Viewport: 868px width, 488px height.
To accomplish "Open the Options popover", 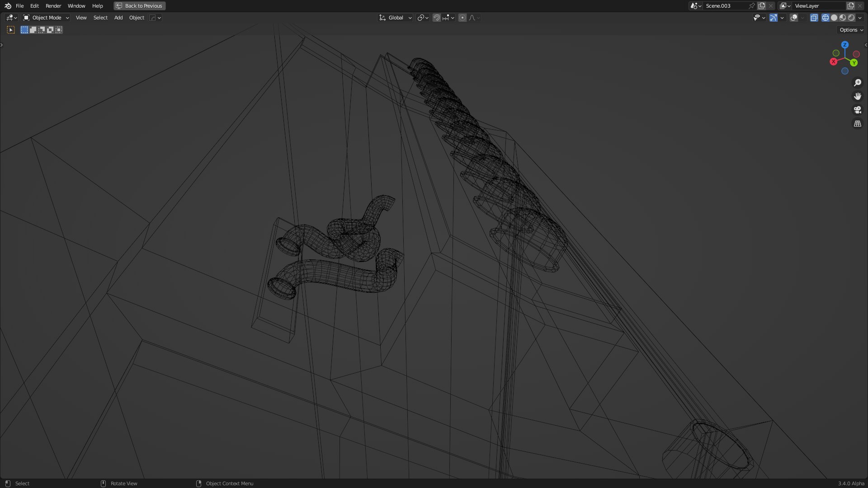I will point(851,30).
